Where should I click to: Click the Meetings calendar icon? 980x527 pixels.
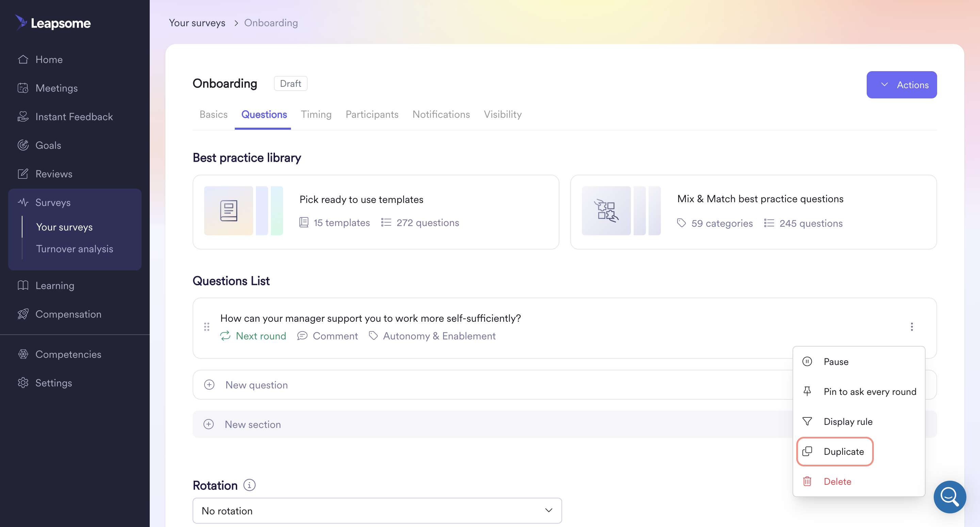[x=23, y=88]
